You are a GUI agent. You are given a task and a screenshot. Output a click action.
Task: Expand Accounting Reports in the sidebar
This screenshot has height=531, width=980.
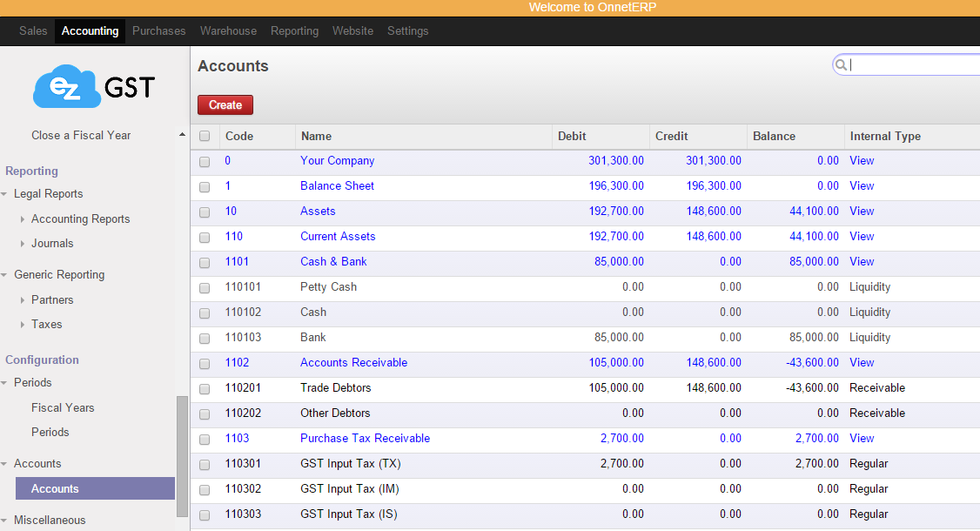pyautogui.click(x=23, y=218)
